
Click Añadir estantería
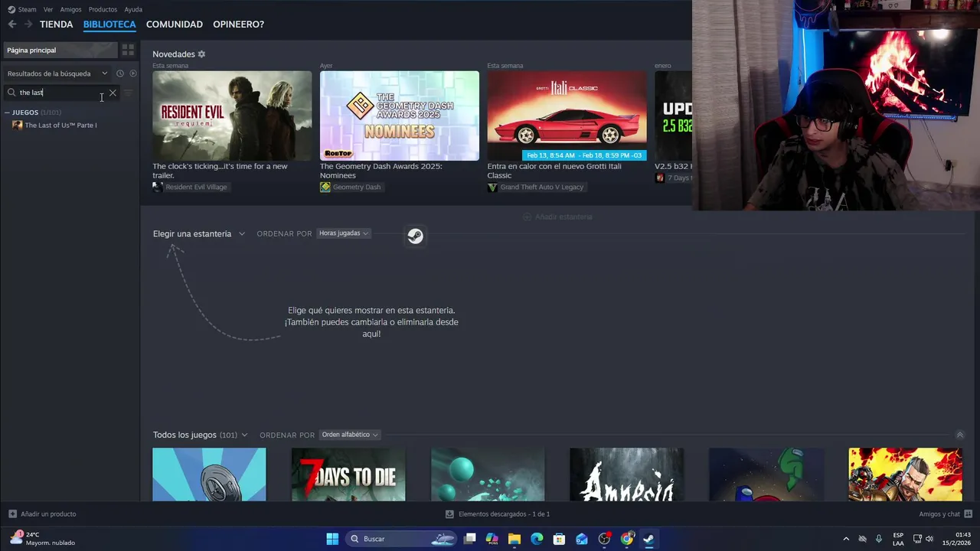557,217
